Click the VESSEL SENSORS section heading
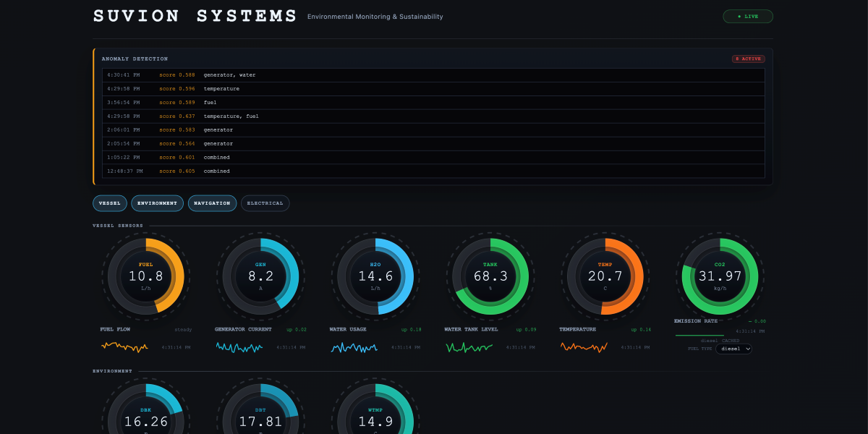This screenshot has width=868, height=434. pos(118,225)
